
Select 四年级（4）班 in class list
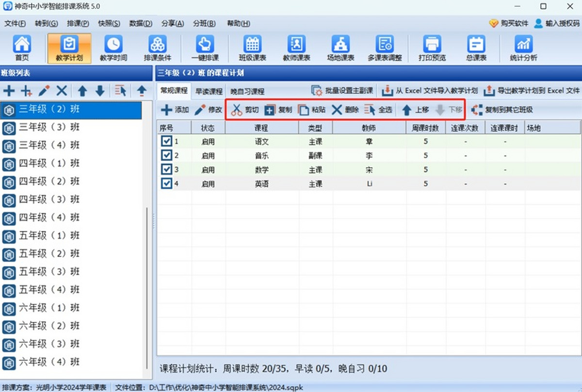pos(71,218)
